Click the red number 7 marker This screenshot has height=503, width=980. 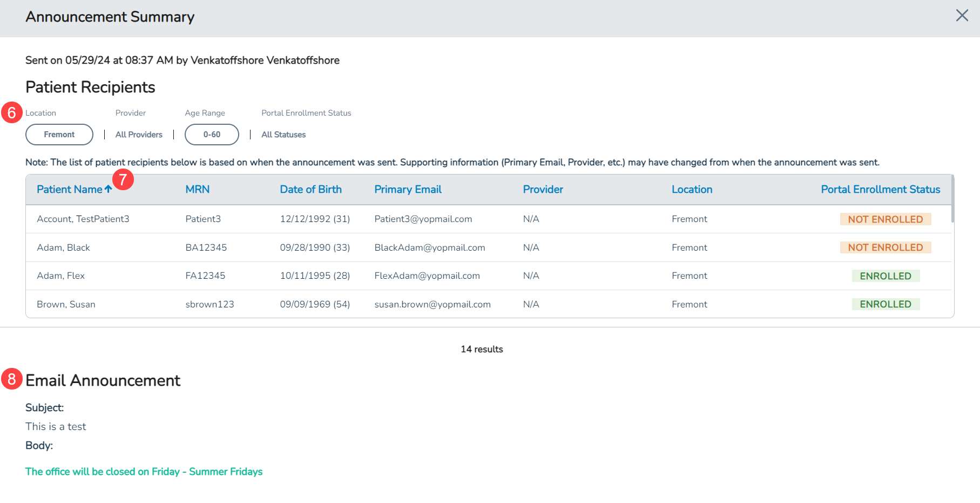point(123,179)
